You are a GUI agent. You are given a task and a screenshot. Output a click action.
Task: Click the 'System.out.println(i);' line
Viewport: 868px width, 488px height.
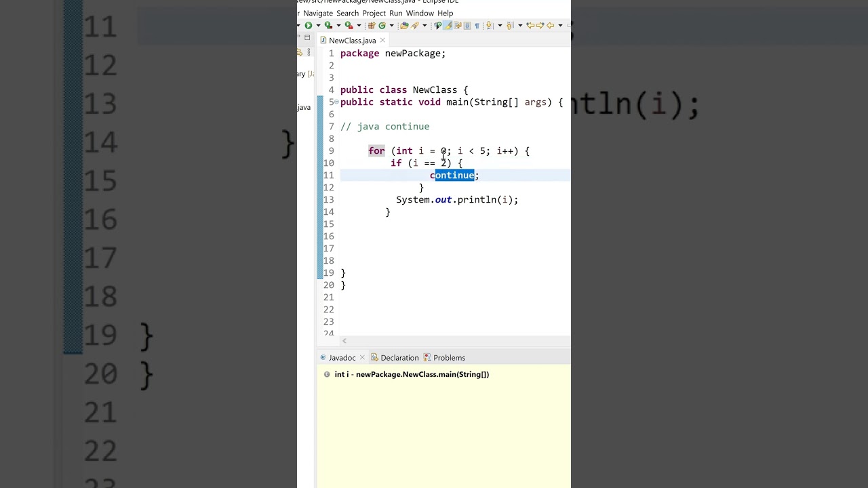coord(457,200)
